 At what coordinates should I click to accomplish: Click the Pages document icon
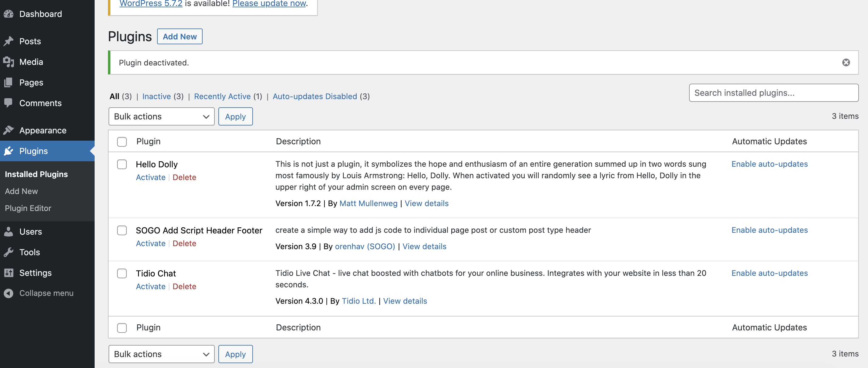[9, 82]
